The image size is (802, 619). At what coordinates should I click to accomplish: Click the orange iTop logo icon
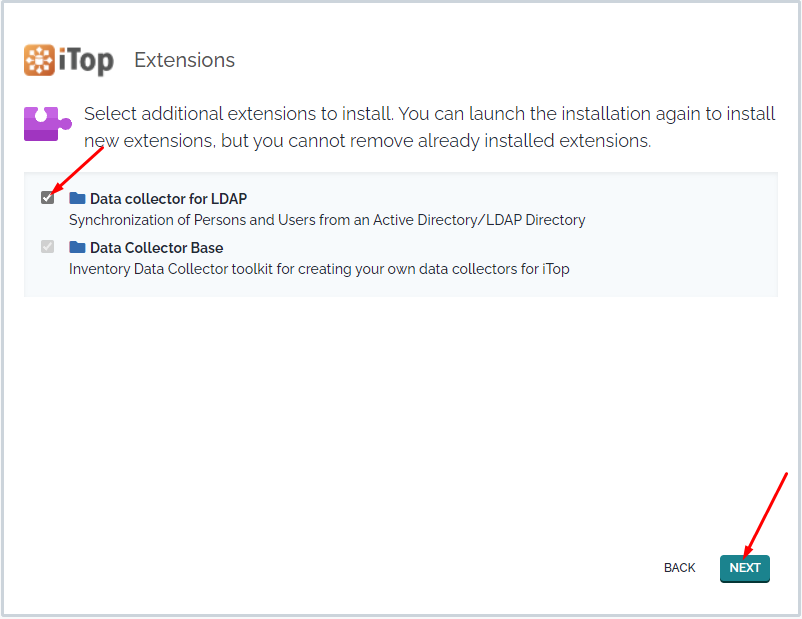tap(39, 60)
